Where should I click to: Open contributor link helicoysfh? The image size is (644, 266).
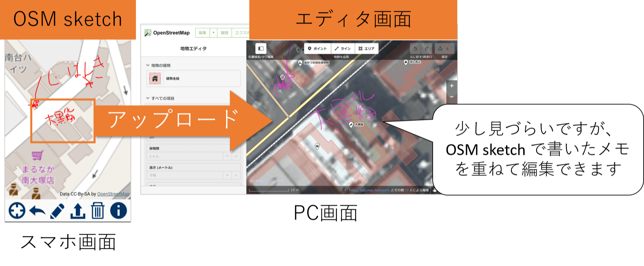pyautogui.click(x=382, y=190)
